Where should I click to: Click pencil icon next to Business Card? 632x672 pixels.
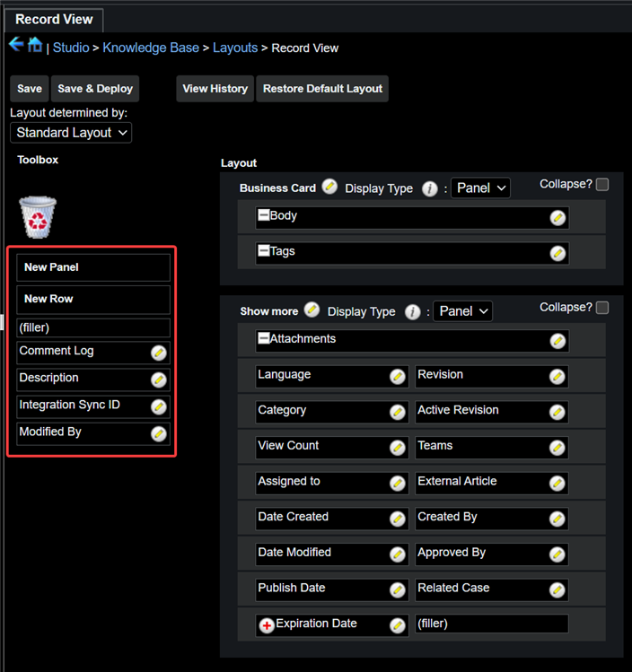329,187
